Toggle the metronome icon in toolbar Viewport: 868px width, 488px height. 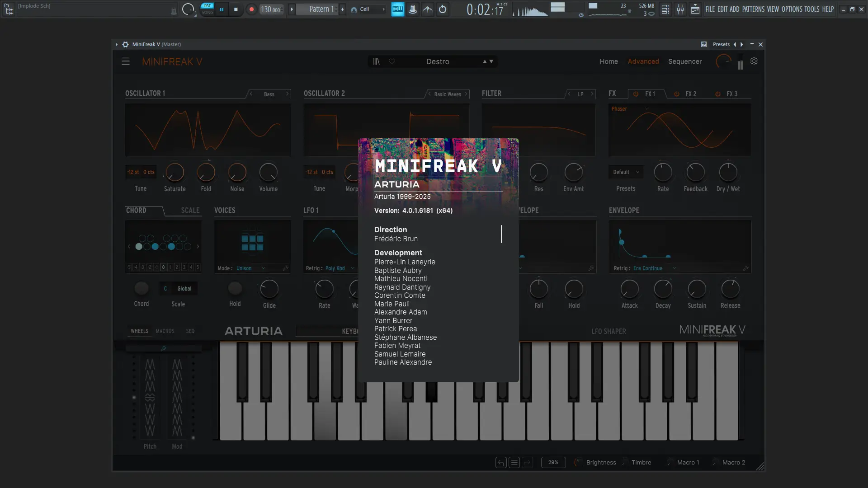413,9
